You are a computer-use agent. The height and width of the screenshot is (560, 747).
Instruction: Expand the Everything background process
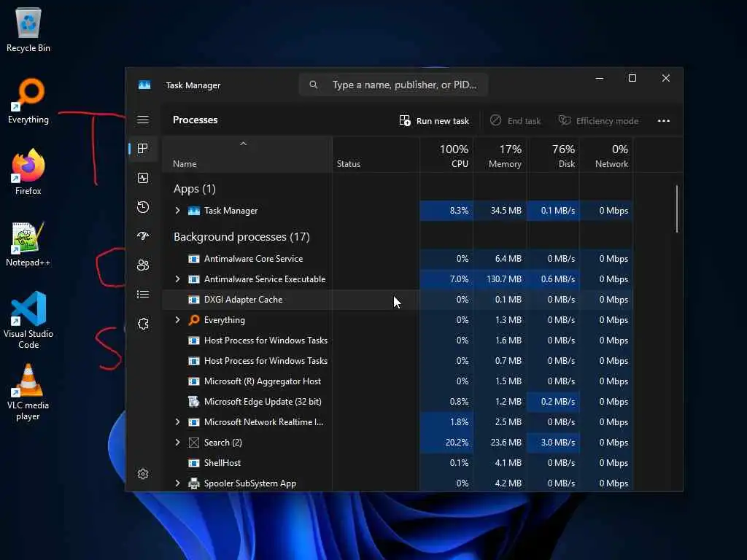(178, 320)
